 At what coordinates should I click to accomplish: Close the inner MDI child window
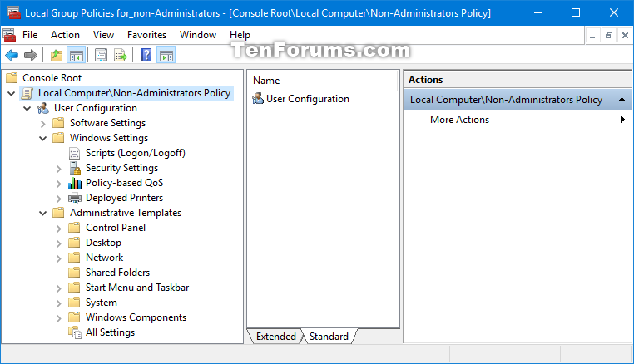(625, 36)
